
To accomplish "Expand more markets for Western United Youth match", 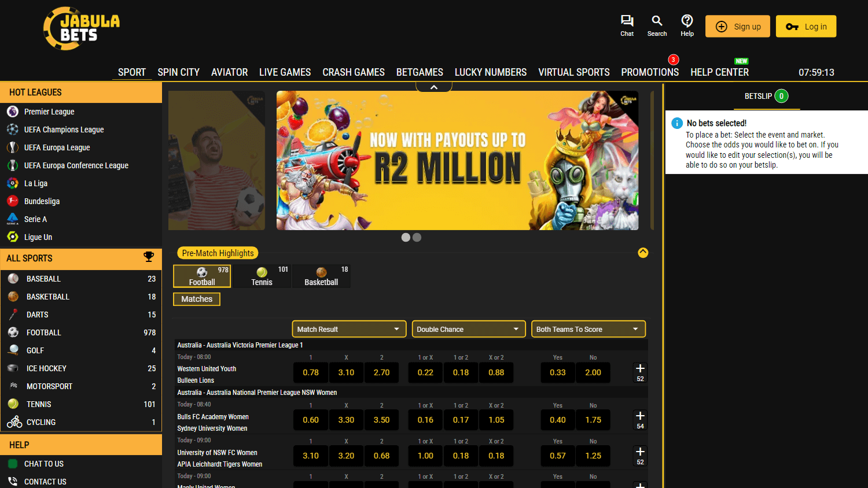I will [640, 372].
